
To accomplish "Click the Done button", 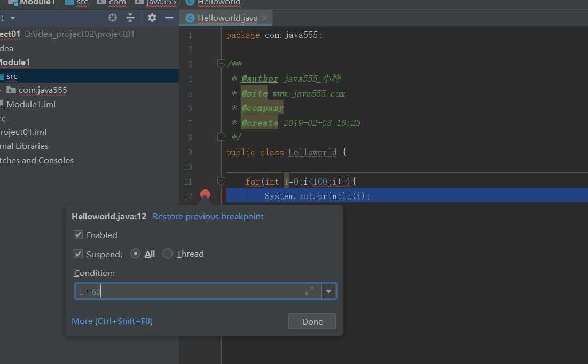I will (312, 321).
